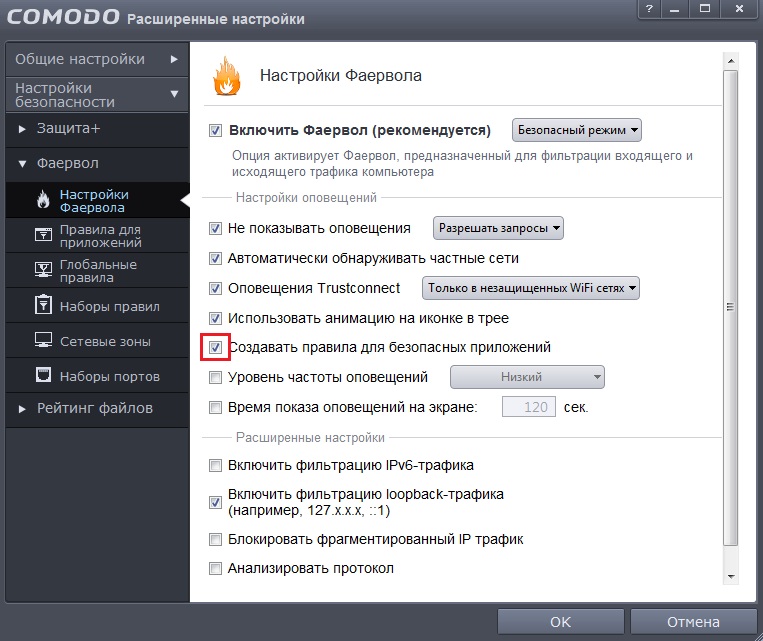
Task: Enable Уровень частоты оповещений checkbox
Action: point(215,377)
